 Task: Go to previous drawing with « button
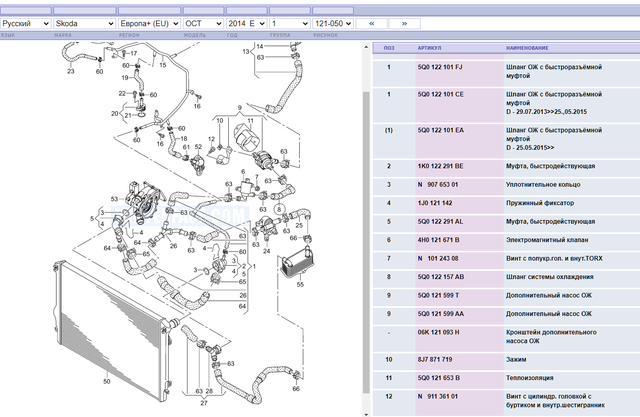371,24
